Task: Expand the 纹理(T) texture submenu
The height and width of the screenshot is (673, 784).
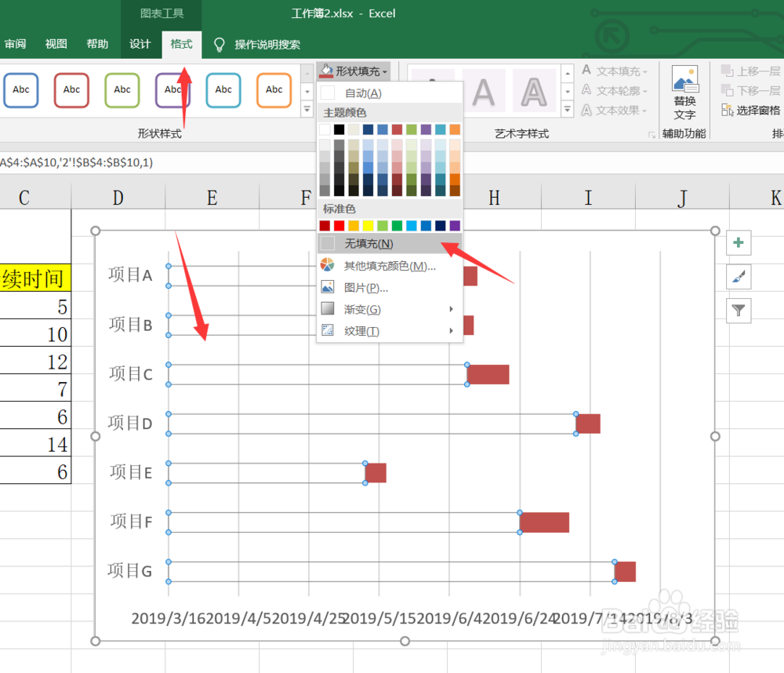Action: pos(389,331)
